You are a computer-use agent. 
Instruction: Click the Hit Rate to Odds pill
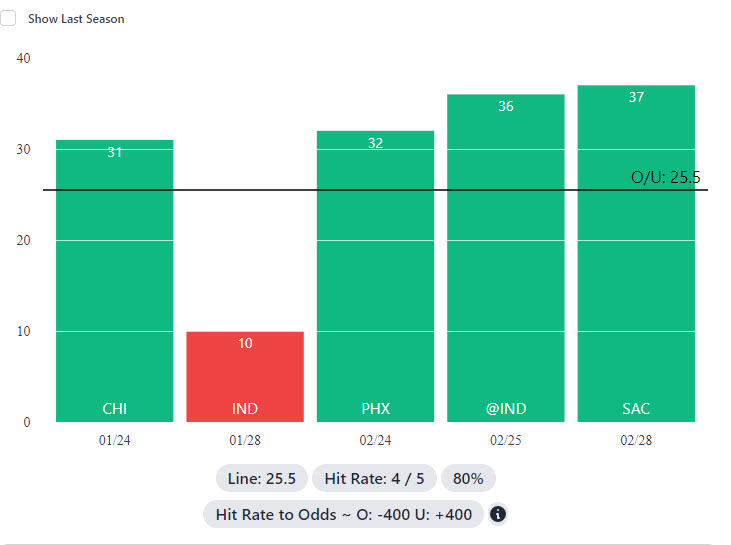click(x=343, y=515)
